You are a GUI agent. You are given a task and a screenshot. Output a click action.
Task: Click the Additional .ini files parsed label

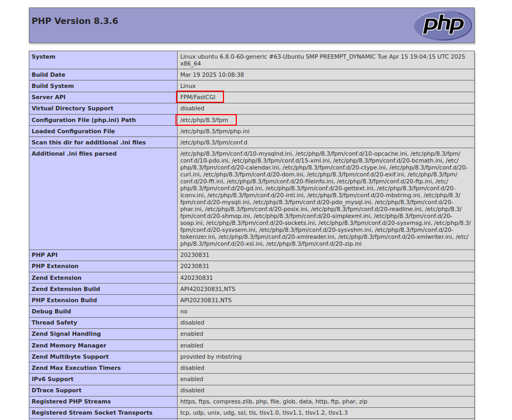click(74, 154)
